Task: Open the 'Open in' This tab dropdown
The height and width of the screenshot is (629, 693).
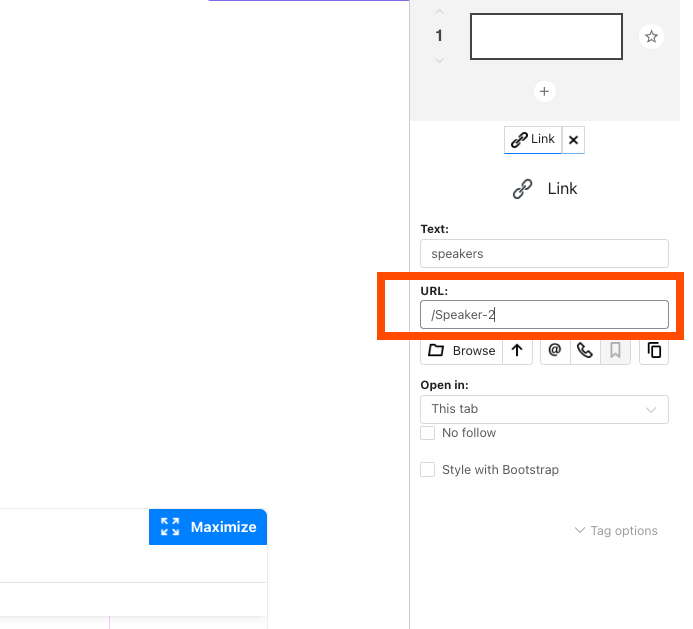Action: [544, 409]
